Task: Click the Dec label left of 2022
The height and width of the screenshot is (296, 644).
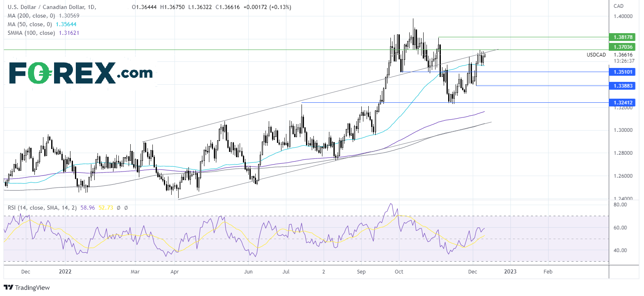Action: [25, 271]
